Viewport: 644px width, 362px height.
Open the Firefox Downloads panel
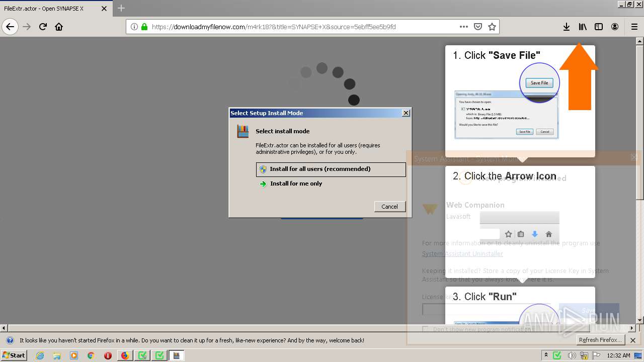(x=567, y=27)
